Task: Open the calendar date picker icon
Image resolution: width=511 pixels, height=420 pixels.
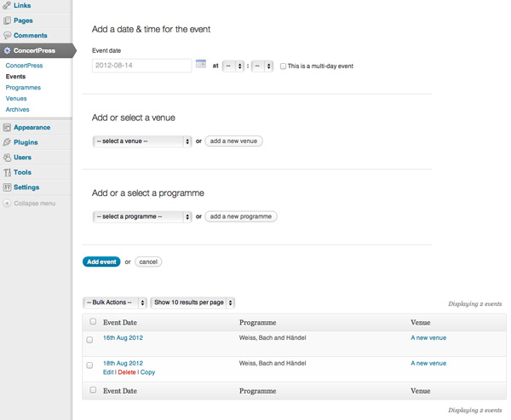Action: pyautogui.click(x=201, y=64)
